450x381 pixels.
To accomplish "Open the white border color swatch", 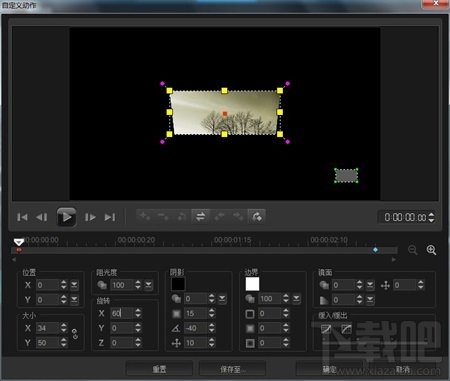I will pos(252,284).
